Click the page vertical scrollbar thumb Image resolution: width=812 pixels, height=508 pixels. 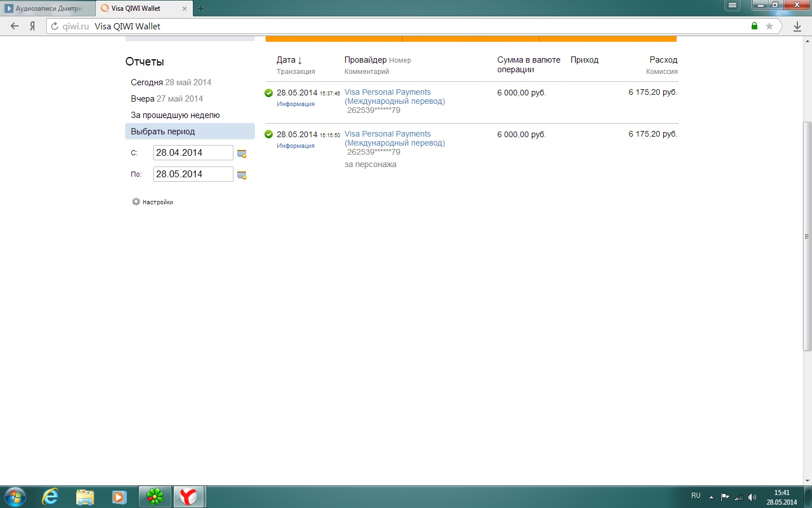[x=807, y=236]
